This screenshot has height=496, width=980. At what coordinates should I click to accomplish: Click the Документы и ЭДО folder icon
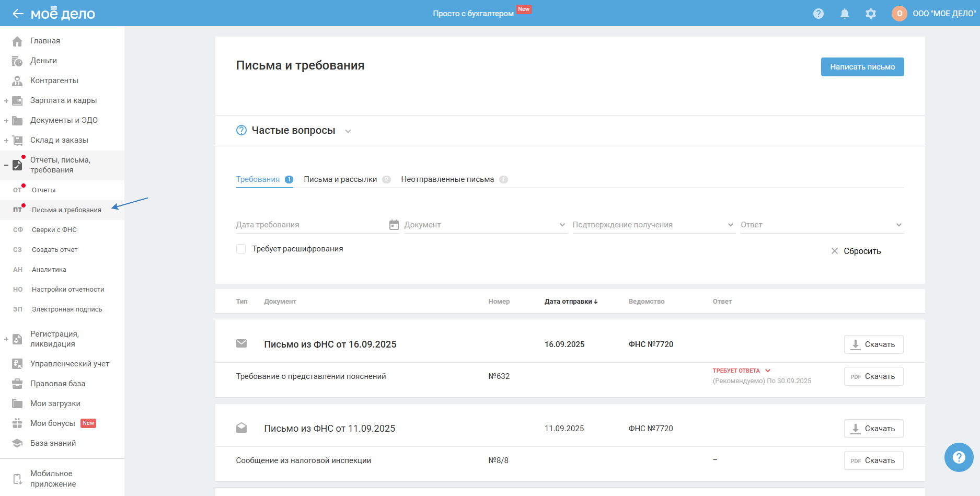[17, 120]
